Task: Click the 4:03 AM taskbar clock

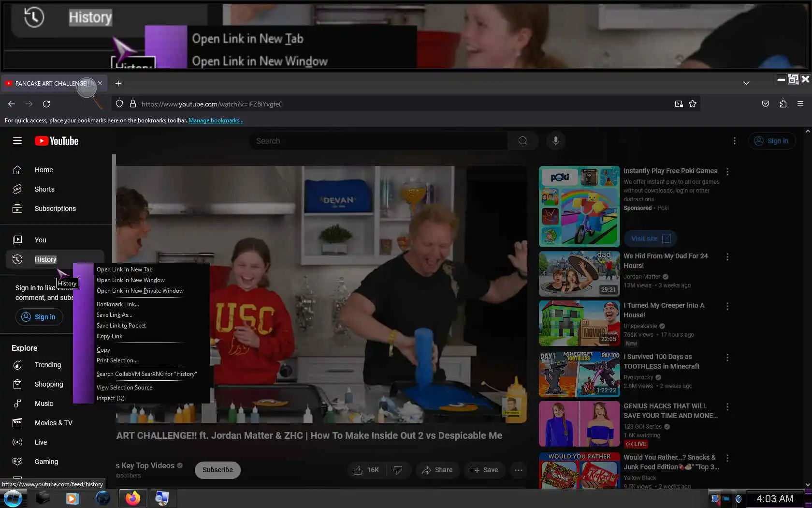Action: 775,499
